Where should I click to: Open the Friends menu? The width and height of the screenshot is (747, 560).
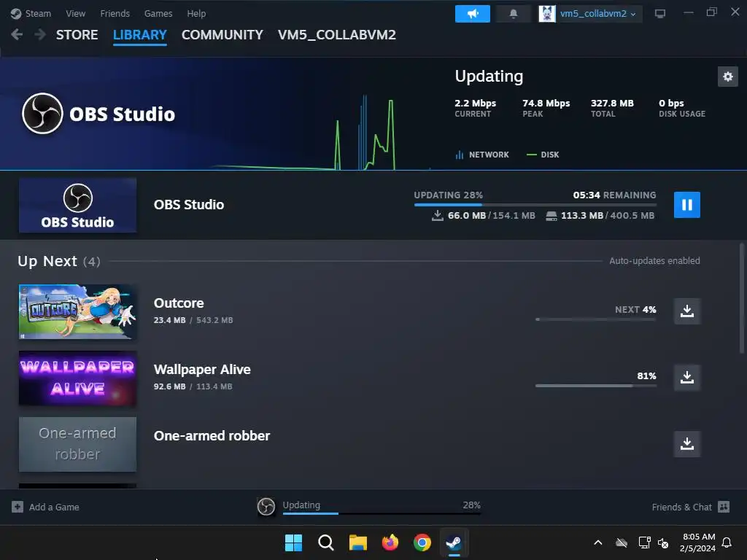click(x=115, y=14)
